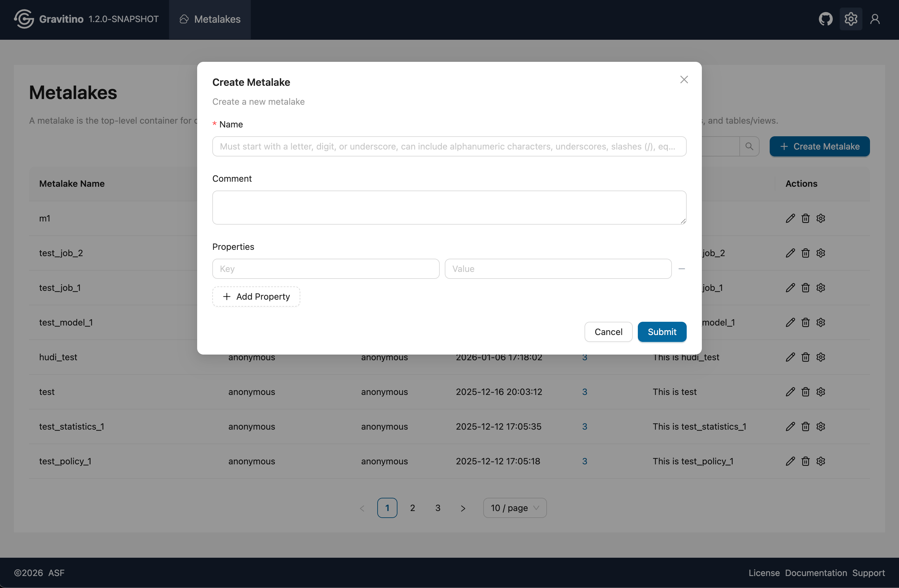Edit the m1 metalake with pencil icon
Image resolution: width=899 pixels, height=588 pixels.
(x=790, y=218)
